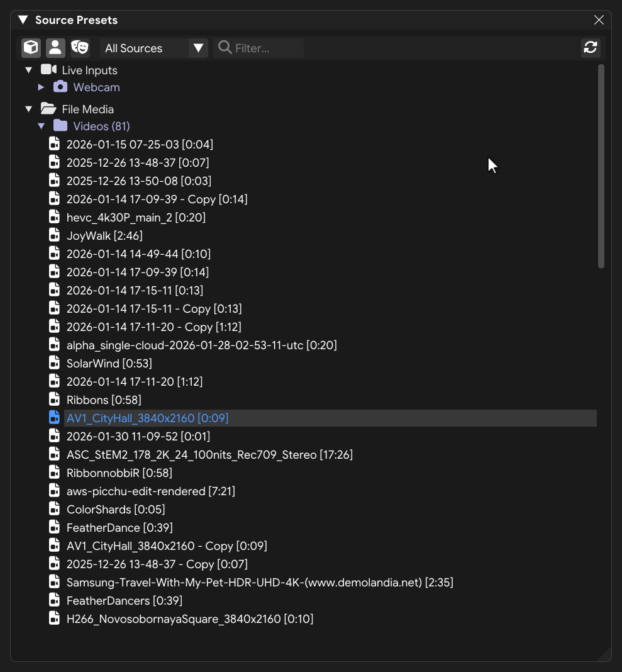Collapse the Live Inputs tree node

[29, 70]
